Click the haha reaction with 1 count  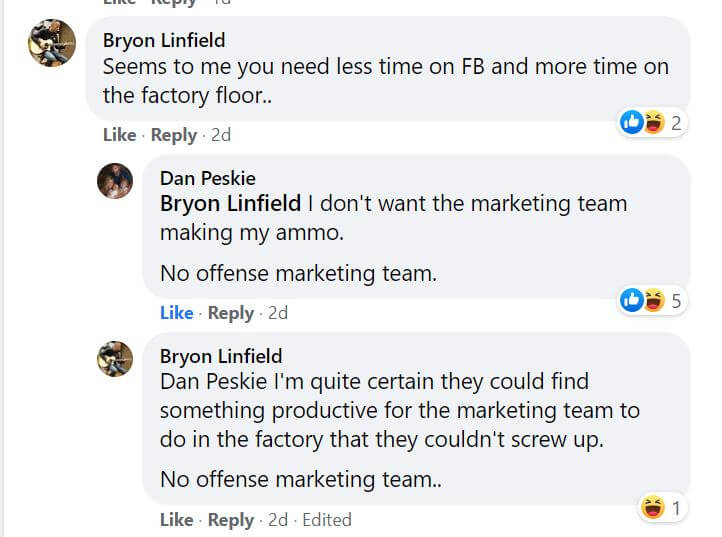(x=654, y=508)
